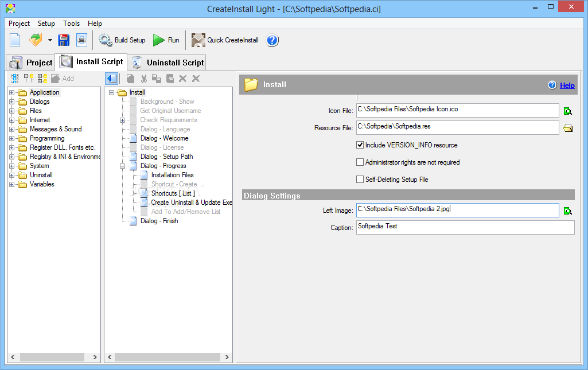Screen dimensions: 588x370
Task: Expand the Application folder
Action: pos(11,92)
